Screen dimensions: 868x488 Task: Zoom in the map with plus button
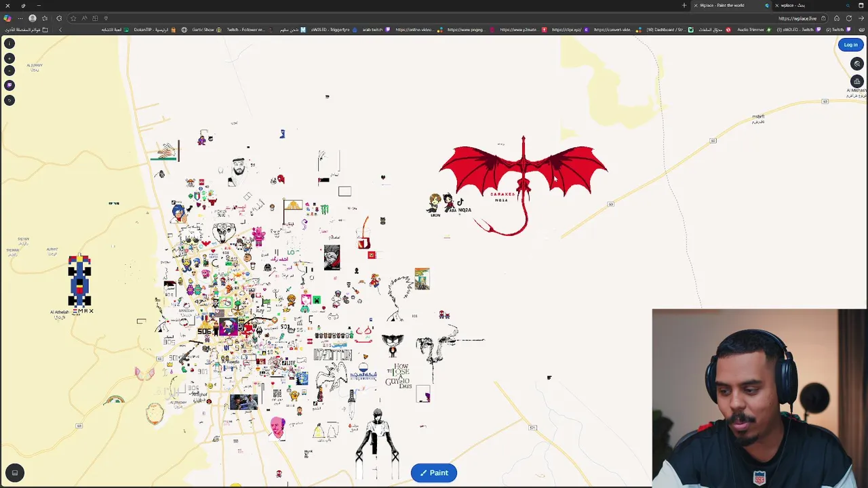click(x=9, y=58)
